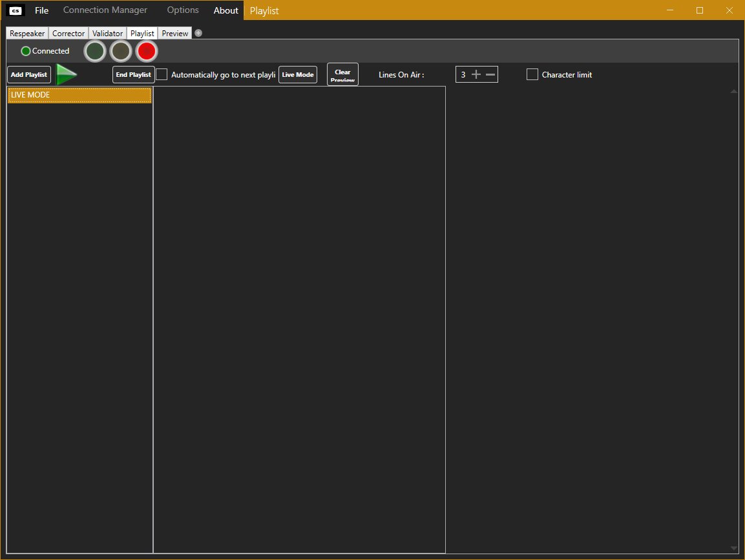Click the Lines On Air number field
The height and width of the screenshot is (560, 745).
coord(463,75)
